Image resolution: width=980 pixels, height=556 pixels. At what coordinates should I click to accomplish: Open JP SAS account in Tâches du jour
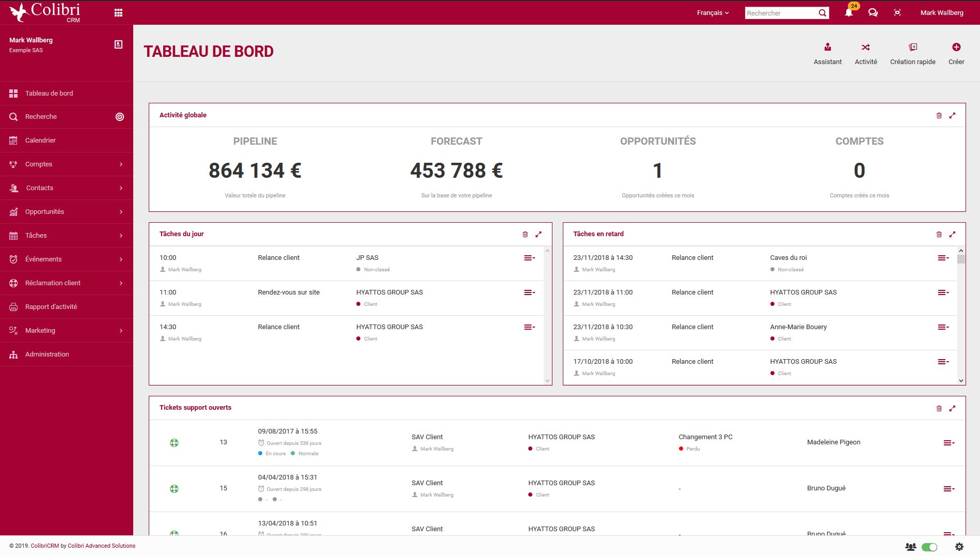(367, 258)
